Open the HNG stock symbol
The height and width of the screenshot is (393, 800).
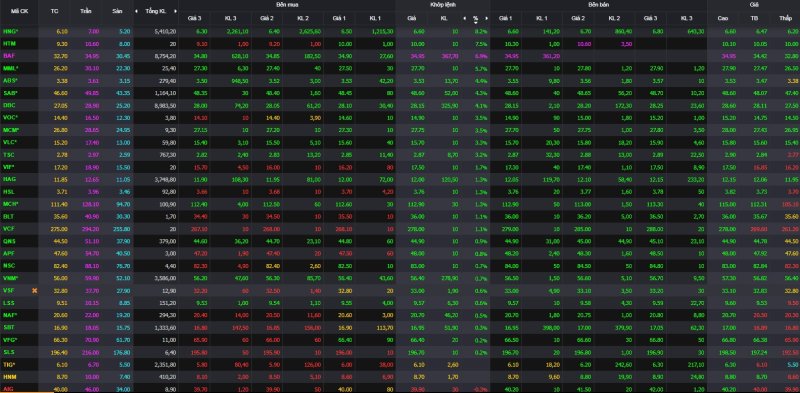[x=10, y=31]
